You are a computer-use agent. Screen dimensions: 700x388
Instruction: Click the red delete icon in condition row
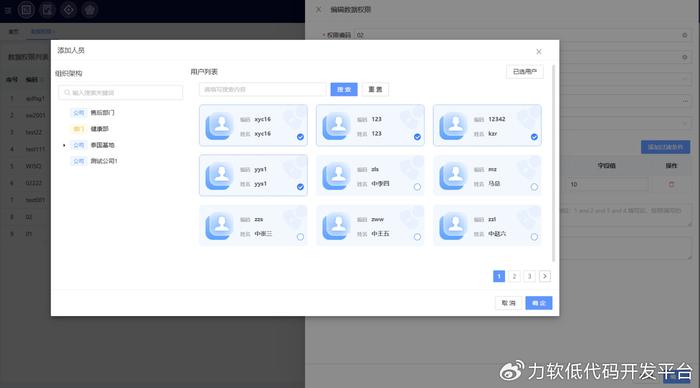[671, 184]
